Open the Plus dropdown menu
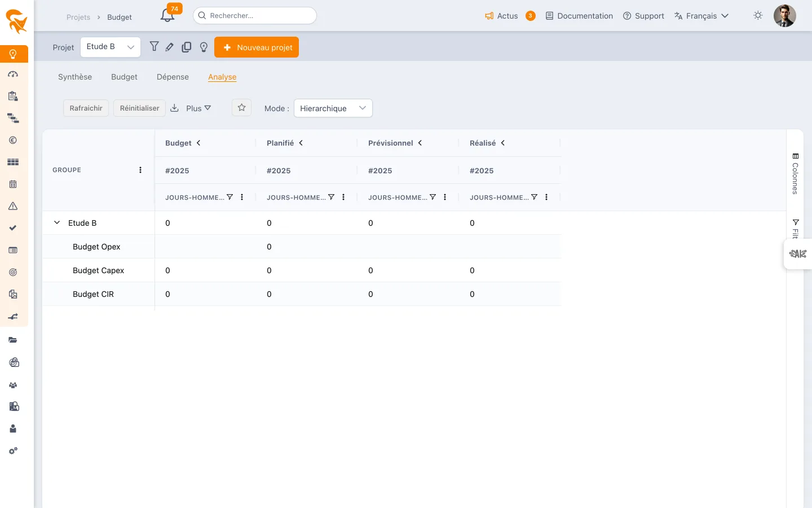812x508 pixels. coord(198,108)
